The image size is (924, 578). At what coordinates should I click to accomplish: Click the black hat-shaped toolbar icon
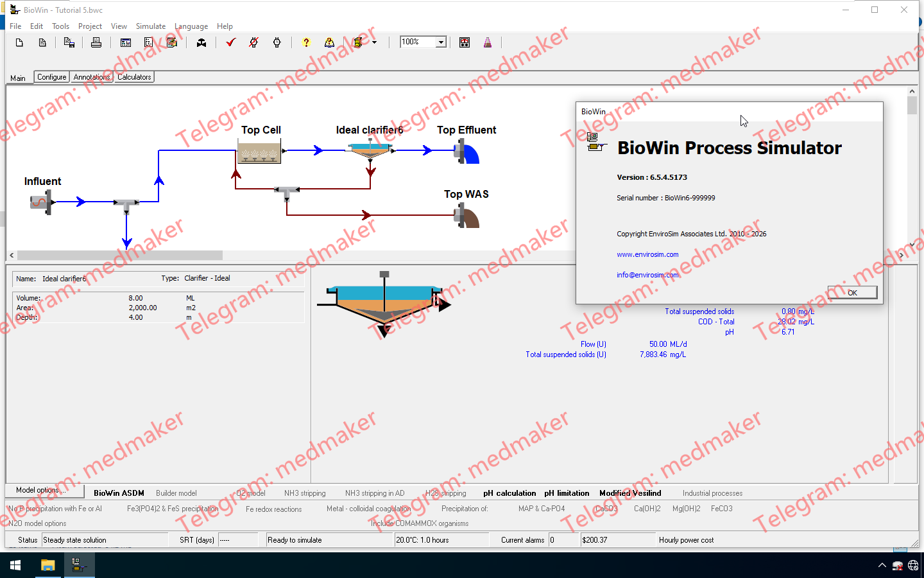(201, 42)
